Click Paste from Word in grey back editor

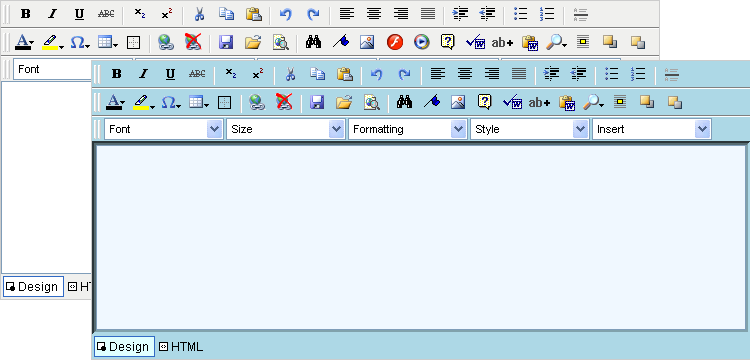point(530,43)
